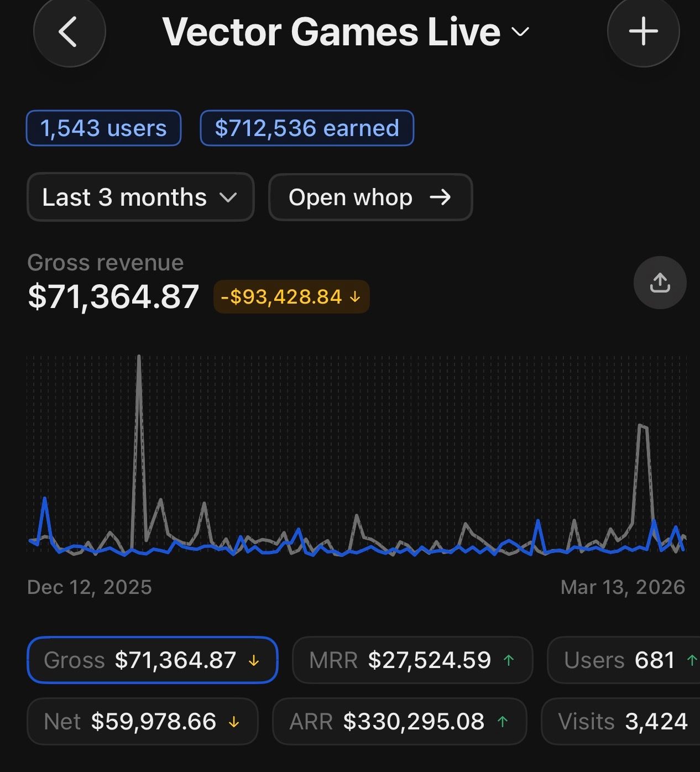This screenshot has width=700, height=772.
Task: Tap the Gross revenue label
Action: click(106, 263)
